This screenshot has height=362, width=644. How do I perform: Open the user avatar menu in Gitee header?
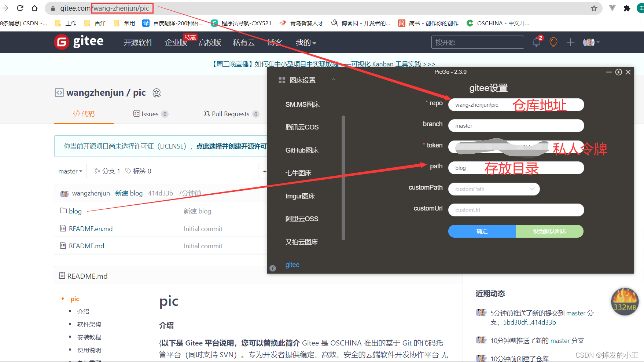591,42
